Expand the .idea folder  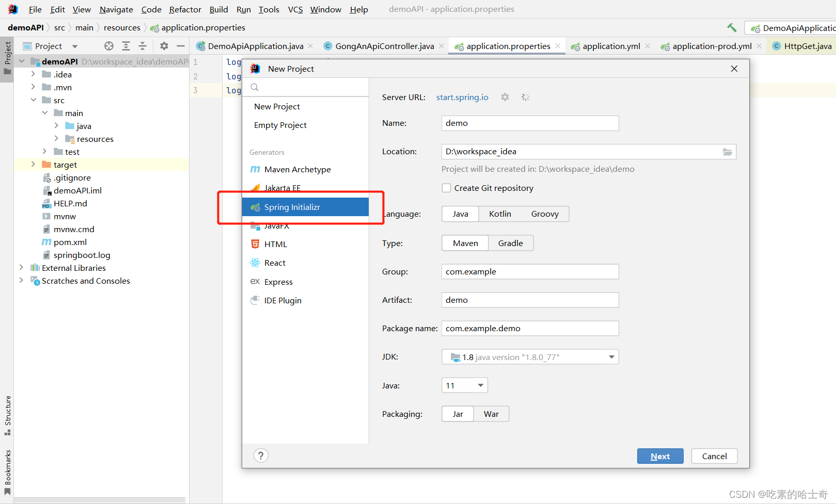pyautogui.click(x=33, y=74)
